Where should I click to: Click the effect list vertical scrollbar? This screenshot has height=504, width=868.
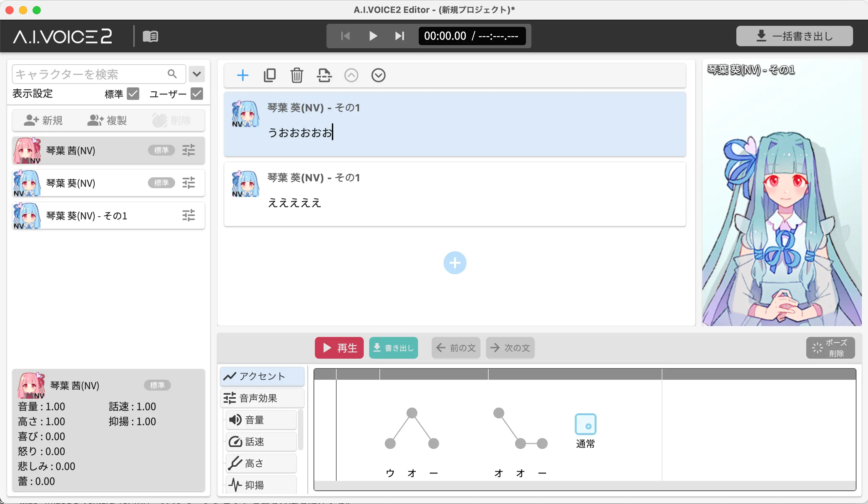click(301, 430)
